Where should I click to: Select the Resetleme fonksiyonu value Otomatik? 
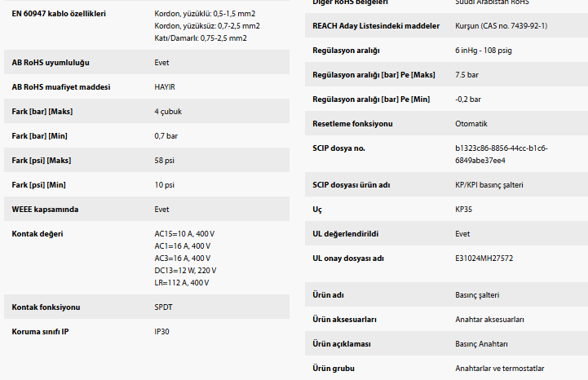[471, 124]
